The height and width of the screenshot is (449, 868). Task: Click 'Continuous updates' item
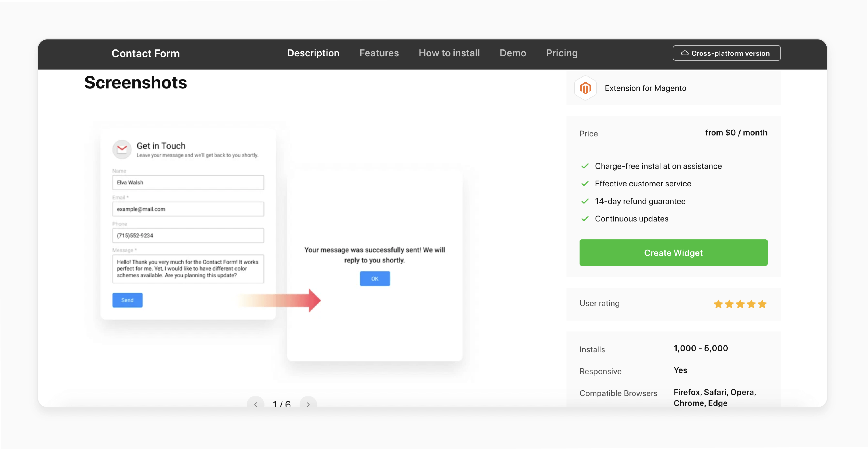point(631,219)
